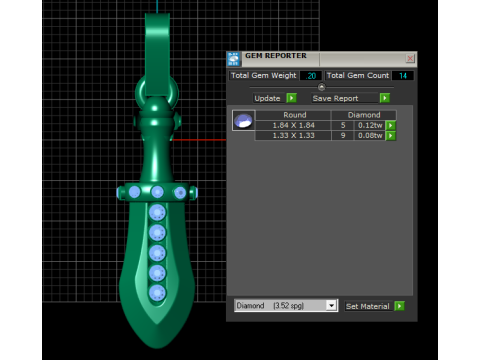Select the 1.33 X 1.33 size cell
This screenshot has width=480, height=360.
point(293,136)
